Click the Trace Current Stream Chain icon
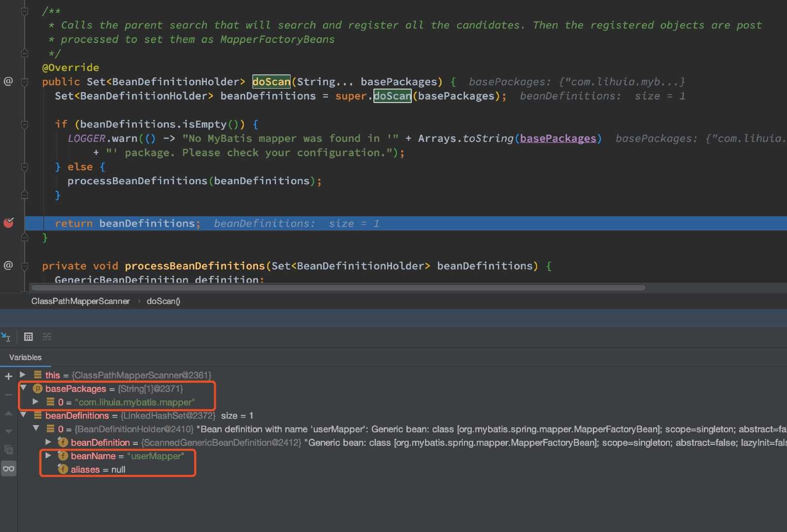 point(47,337)
